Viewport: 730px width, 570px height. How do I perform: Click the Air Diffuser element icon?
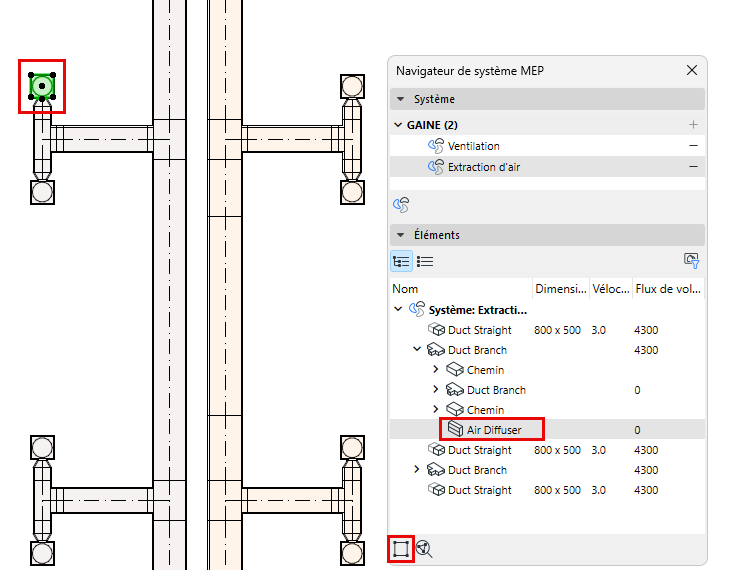(x=455, y=429)
